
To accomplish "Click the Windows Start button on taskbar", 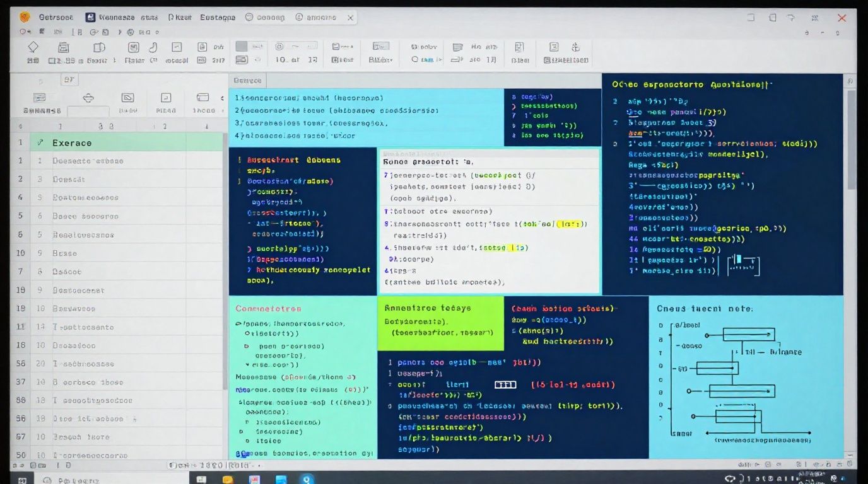I will 22,480.
